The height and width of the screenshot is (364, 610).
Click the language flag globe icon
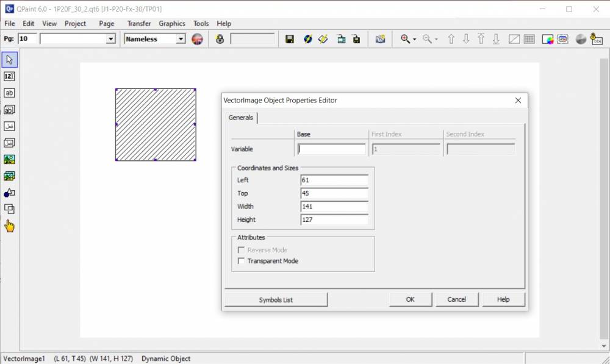[197, 39]
